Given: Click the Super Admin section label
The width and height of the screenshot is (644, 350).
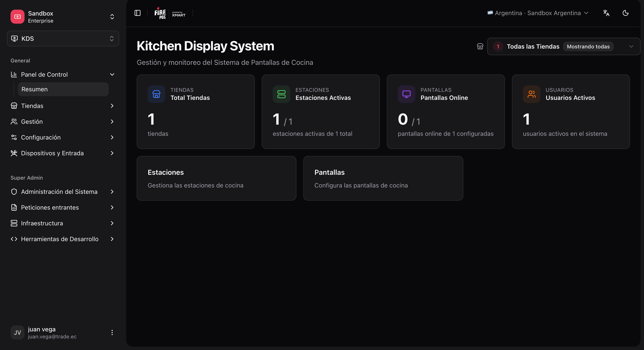Looking at the screenshot, I should coord(27,178).
